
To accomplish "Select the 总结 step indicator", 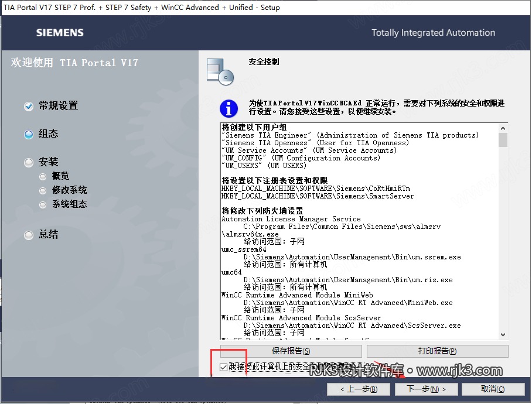I will [29, 235].
